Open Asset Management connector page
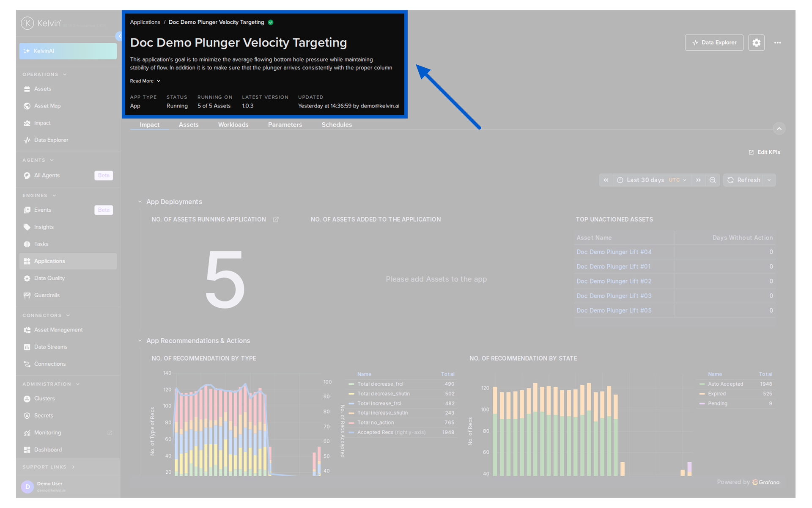Image resolution: width=812 pixels, height=508 pixels. tap(68, 330)
